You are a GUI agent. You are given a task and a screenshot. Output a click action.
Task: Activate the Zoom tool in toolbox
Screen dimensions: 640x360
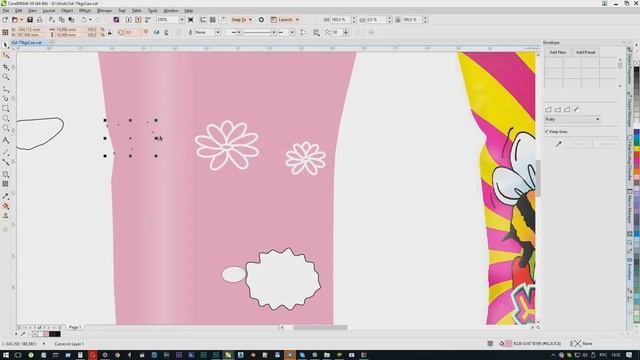(x=6, y=77)
